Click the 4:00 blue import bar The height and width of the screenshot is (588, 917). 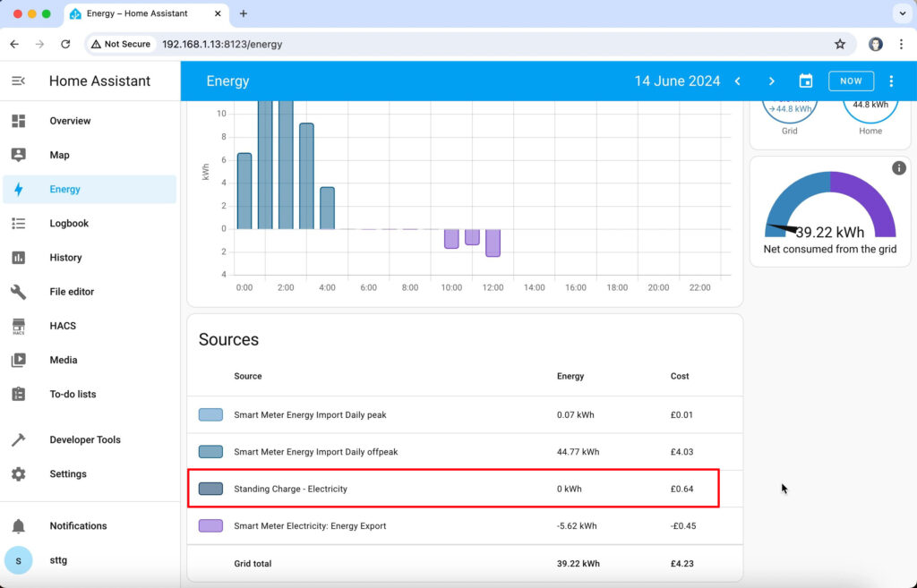pyautogui.click(x=328, y=208)
